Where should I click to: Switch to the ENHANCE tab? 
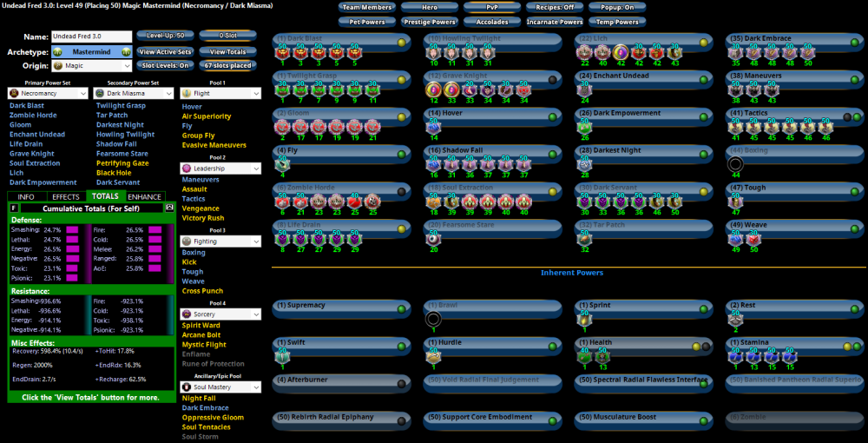point(145,197)
